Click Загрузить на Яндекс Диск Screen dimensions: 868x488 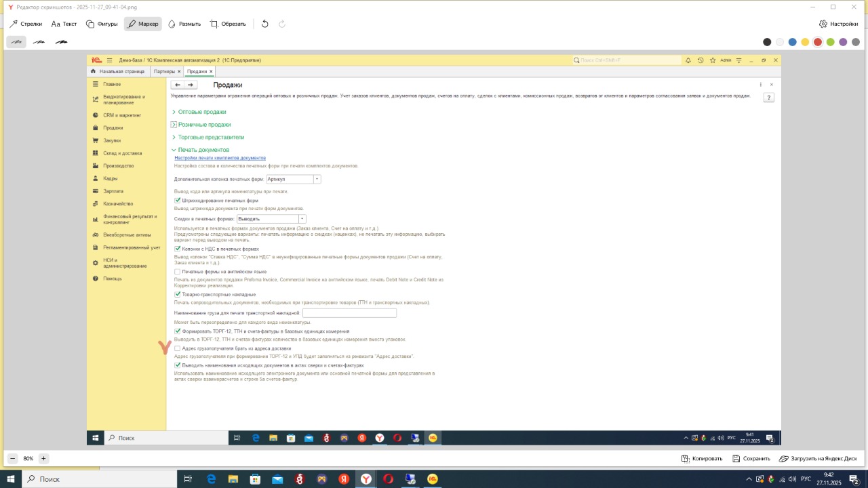[x=818, y=459]
